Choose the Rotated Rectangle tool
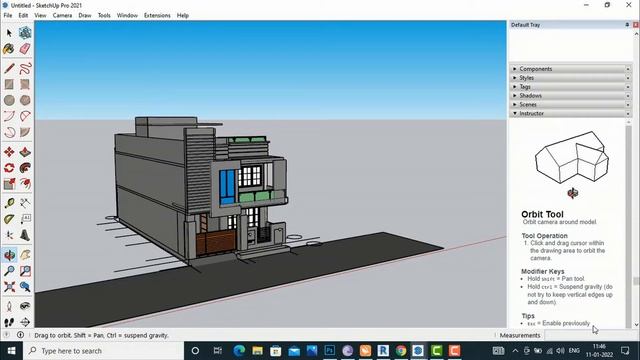Screen dimensions: 640x360 click(25, 84)
